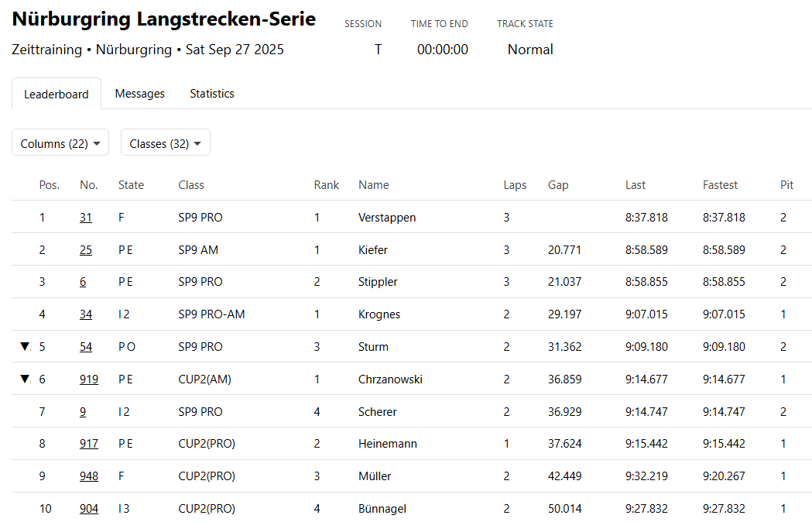This screenshot has width=812, height=522.
Task: Expand the position 6 Chrzanowski row arrow
Action: [x=24, y=379]
